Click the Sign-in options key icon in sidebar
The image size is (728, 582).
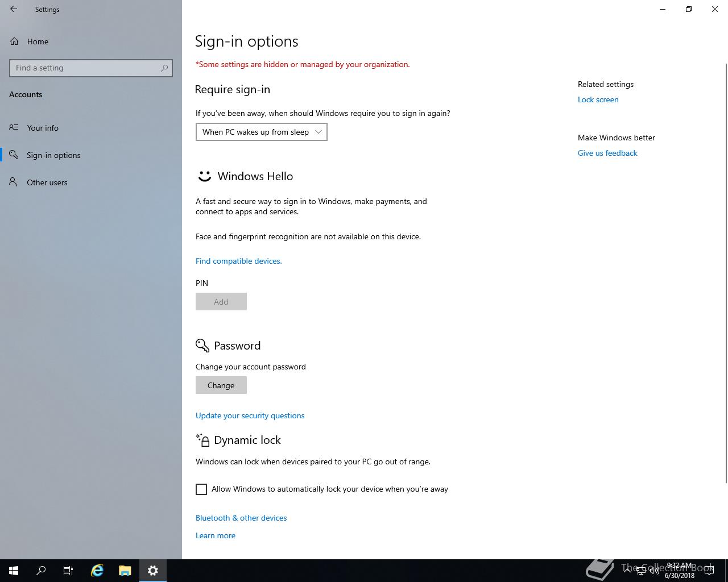tap(14, 155)
